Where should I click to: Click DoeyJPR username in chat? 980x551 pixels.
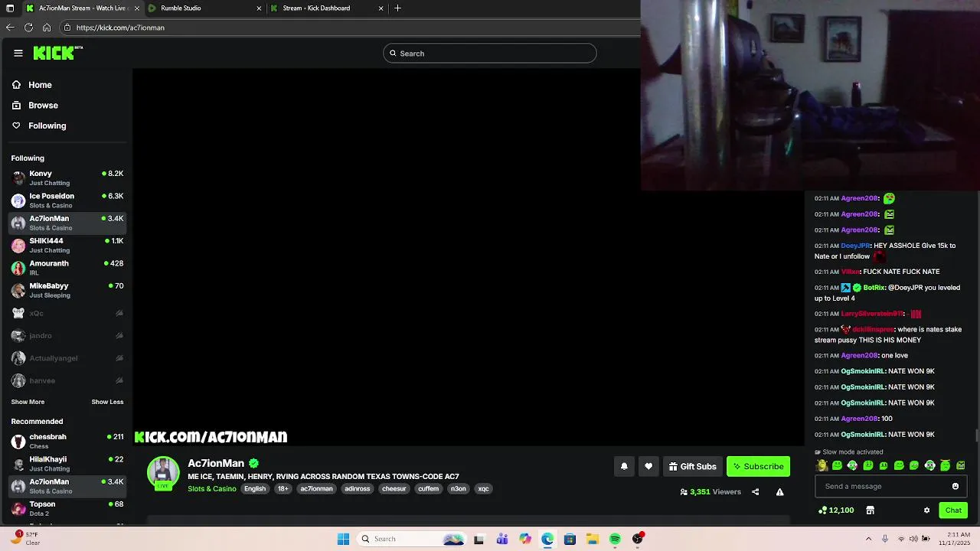pyautogui.click(x=855, y=246)
